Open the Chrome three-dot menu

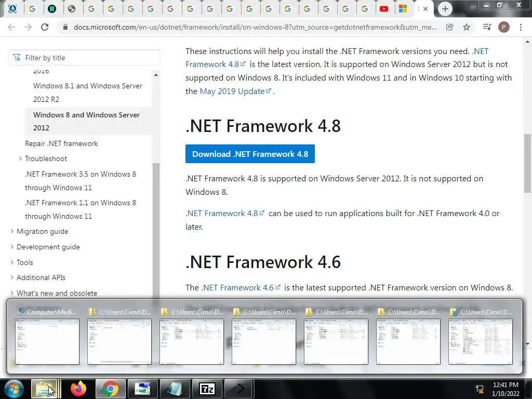[521, 27]
